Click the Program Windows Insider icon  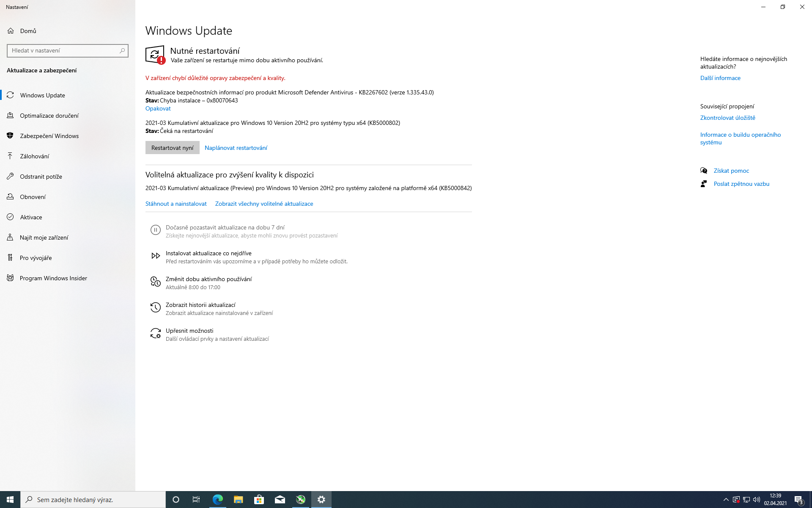point(11,278)
